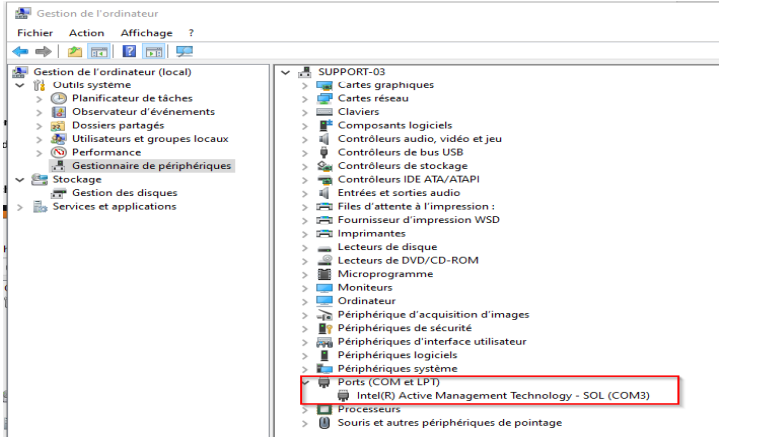Click the Périphériques de sécurité key icon
The height and width of the screenshot is (444, 784).
click(x=324, y=328)
